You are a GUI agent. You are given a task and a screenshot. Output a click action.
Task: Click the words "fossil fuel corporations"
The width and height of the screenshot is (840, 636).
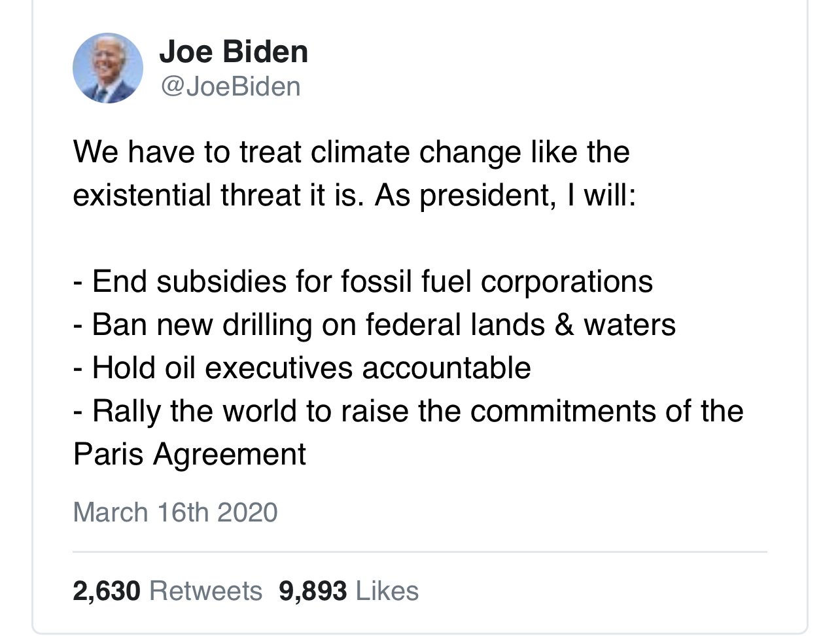497,281
